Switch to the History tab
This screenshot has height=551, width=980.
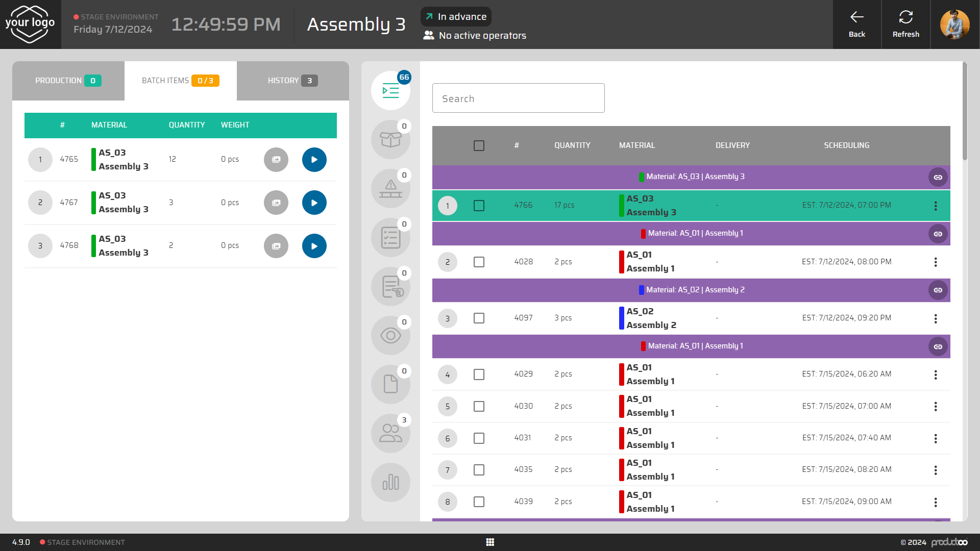coord(292,81)
